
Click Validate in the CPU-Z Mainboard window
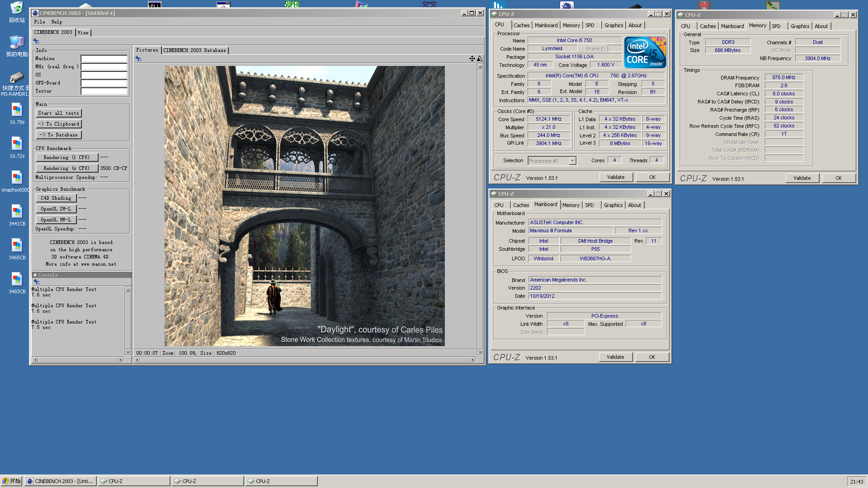click(615, 357)
